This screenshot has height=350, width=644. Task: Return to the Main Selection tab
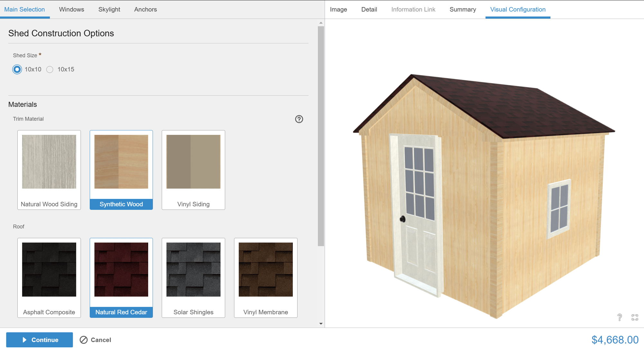(x=24, y=9)
